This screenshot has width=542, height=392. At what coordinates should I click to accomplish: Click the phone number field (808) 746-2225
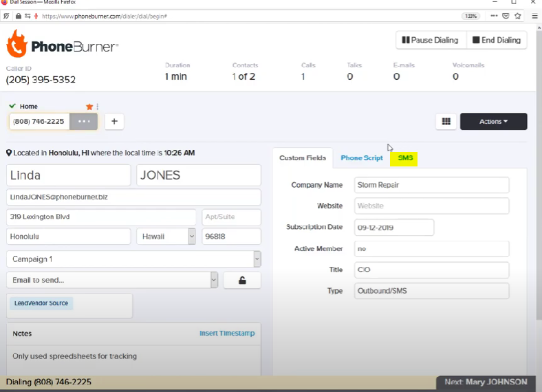tap(39, 121)
